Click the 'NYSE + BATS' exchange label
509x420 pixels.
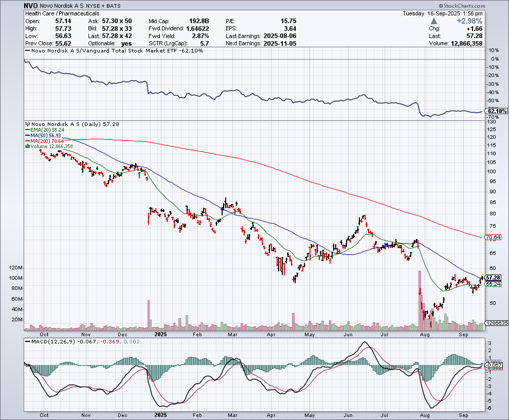coord(103,6)
